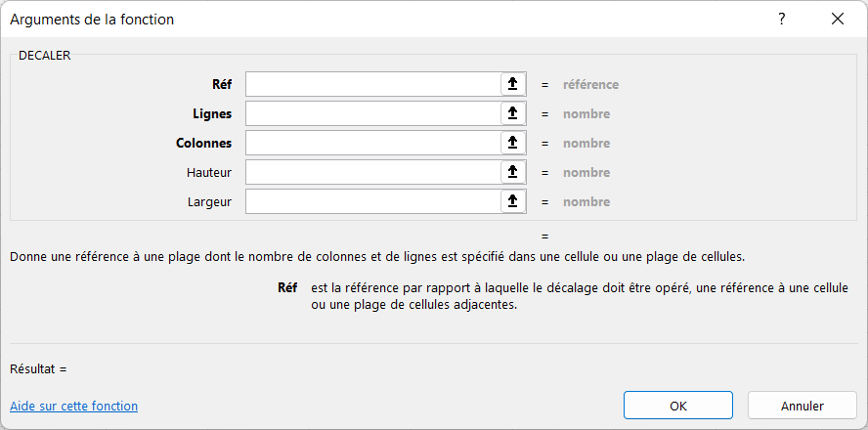Focus the Largeur input field
Image resolution: width=868 pixels, height=430 pixels.
[373, 201]
